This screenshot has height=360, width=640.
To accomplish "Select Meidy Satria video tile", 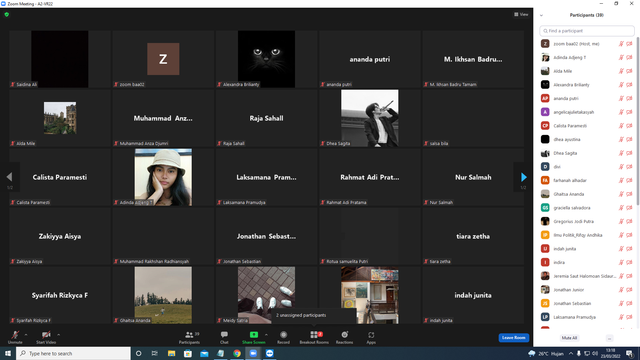I will [267, 295].
